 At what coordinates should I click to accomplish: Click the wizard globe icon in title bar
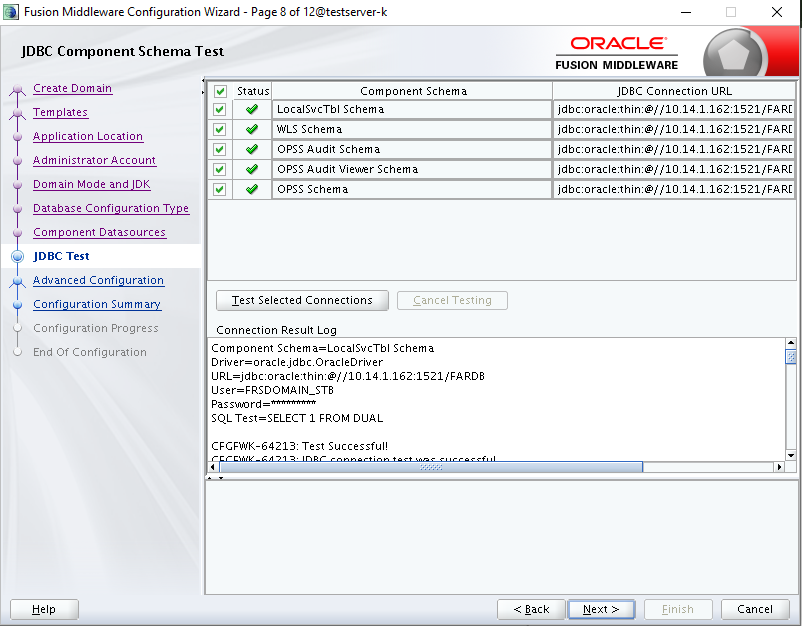click(11, 12)
